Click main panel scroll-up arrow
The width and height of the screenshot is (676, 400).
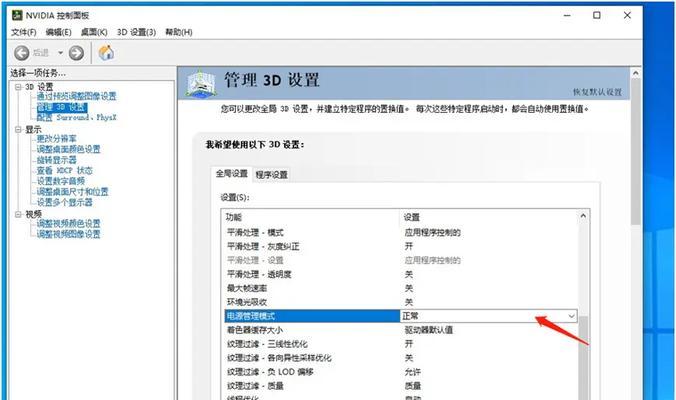(x=635, y=73)
